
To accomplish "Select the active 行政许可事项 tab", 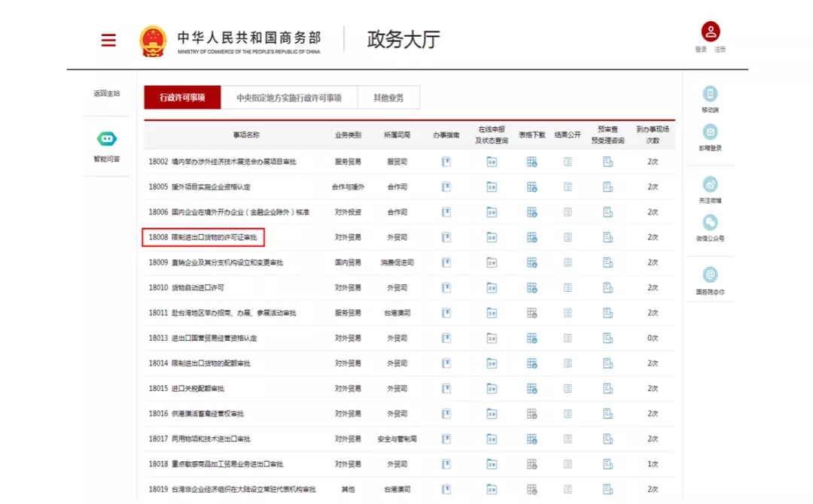I will pyautogui.click(x=181, y=97).
